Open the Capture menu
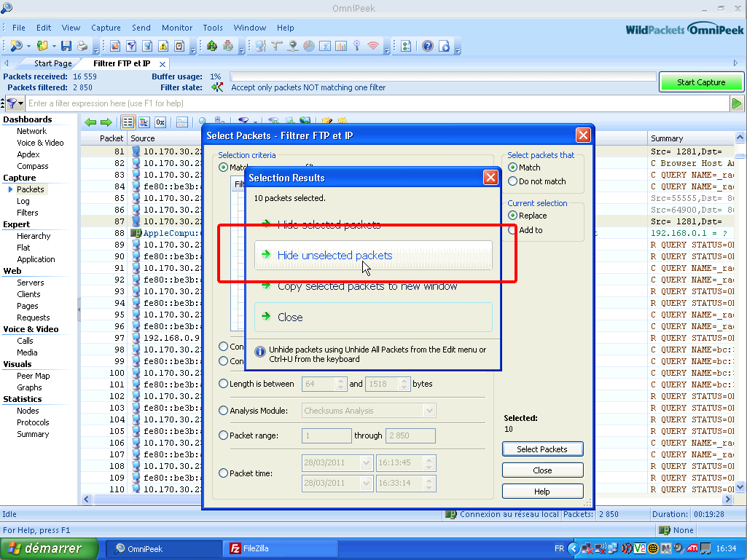 [106, 28]
